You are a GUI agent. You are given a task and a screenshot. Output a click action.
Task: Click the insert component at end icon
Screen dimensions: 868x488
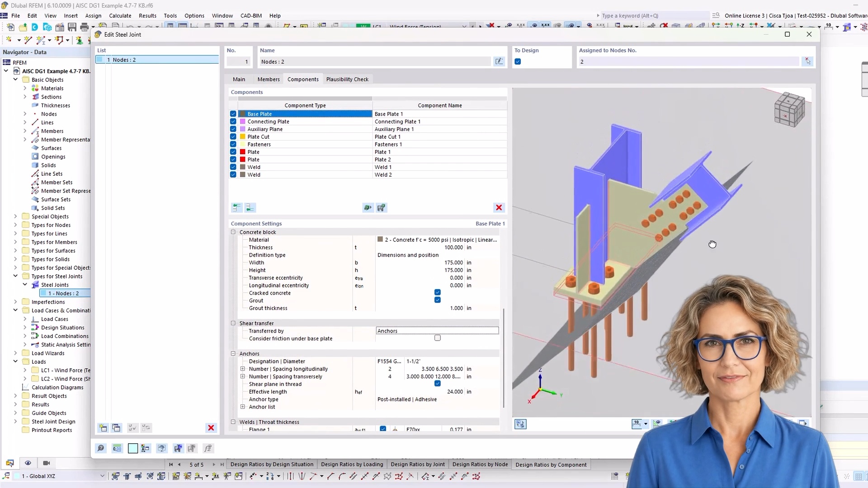(x=250, y=207)
